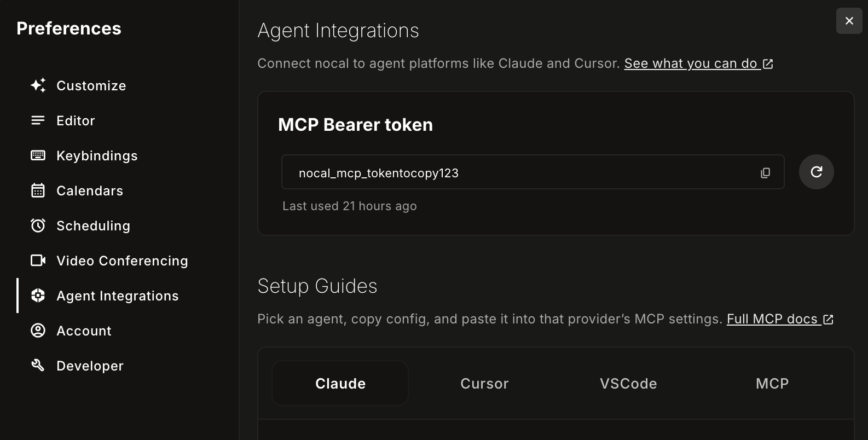
Task: Open the VSCode setup guide tab
Action: pyautogui.click(x=628, y=383)
